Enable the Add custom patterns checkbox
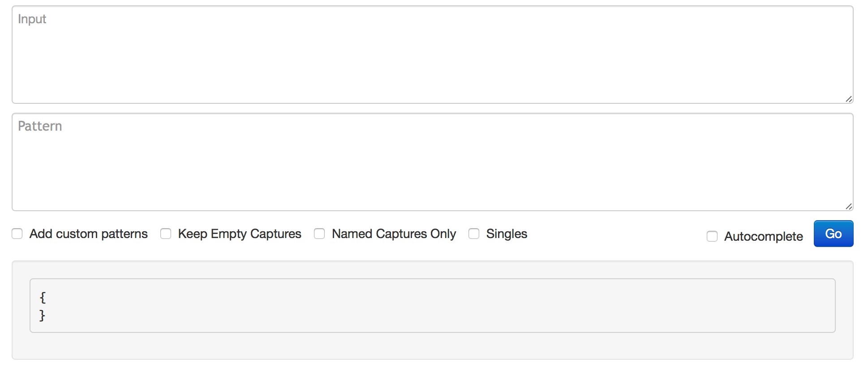The width and height of the screenshot is (868, 366). [x=17, y=234]
